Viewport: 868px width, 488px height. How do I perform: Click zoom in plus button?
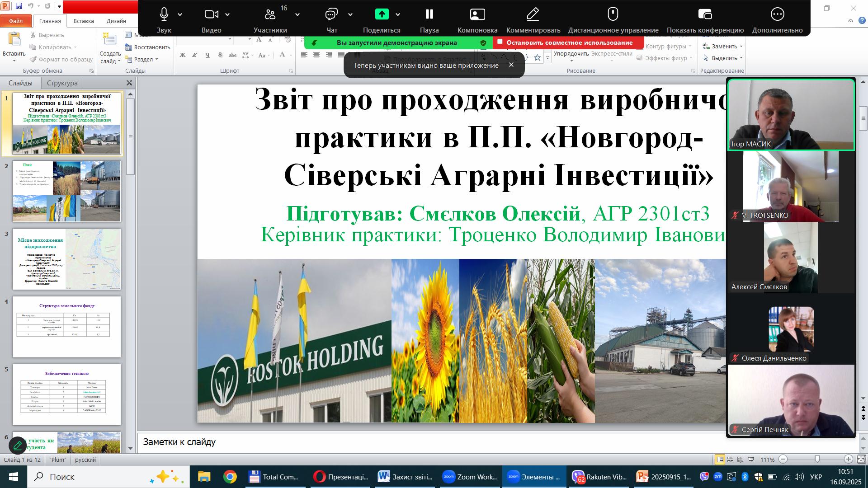point(849,459)
